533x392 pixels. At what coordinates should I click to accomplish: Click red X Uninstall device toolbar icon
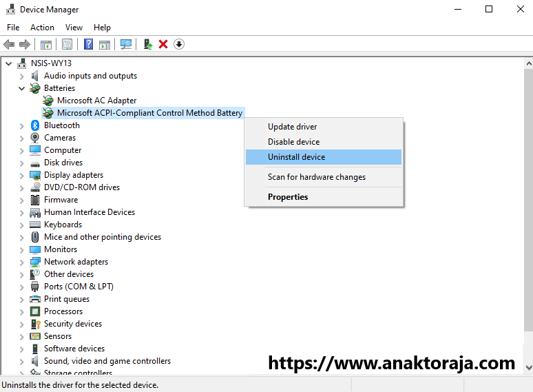pyautogui.click(x=163, y=44)
